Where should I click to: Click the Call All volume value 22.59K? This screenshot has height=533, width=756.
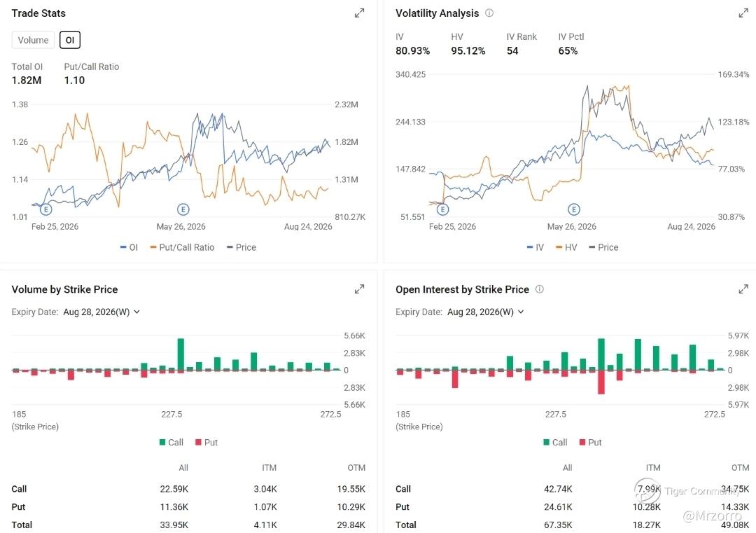174,489
